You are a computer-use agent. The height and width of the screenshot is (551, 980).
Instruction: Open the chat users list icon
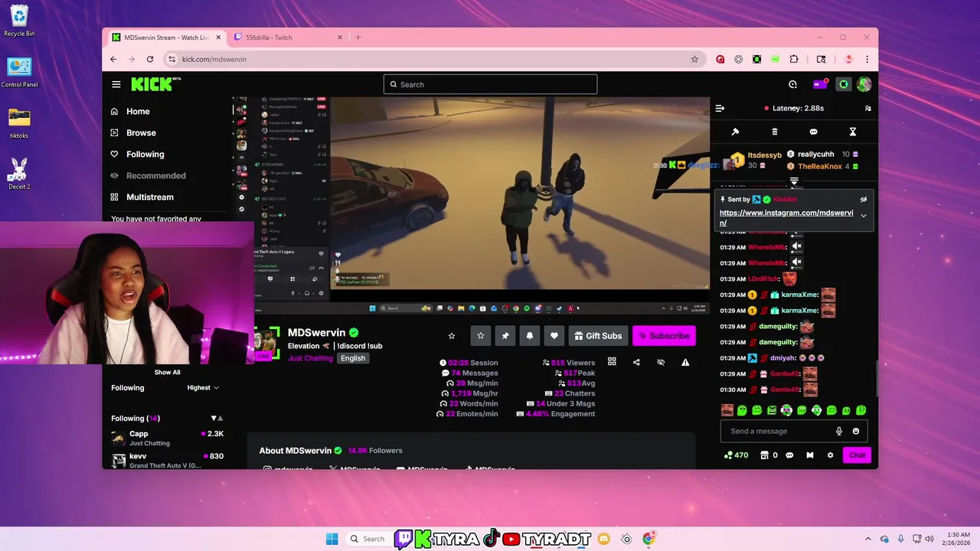click(867, 109)
